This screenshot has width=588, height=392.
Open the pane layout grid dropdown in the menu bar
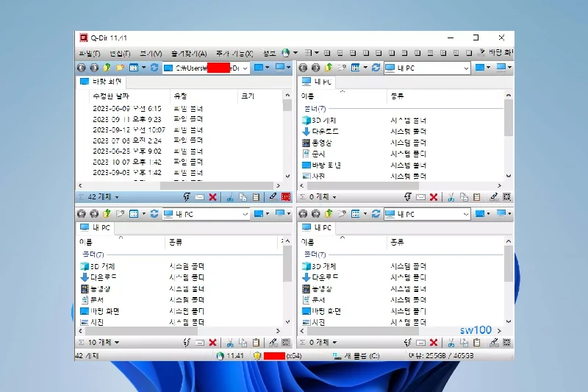tap(311, 53)
